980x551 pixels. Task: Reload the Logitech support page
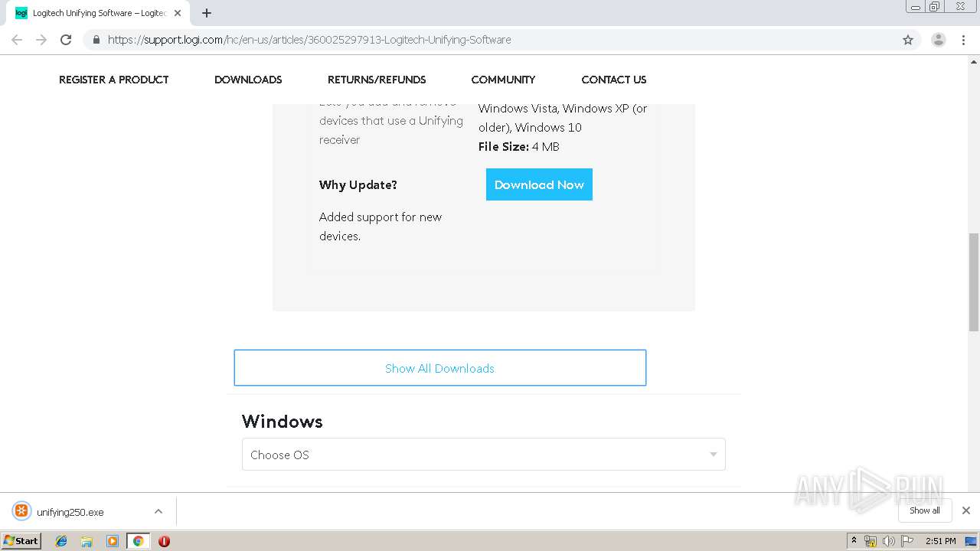pyautogui.click(x=66, y=40)
